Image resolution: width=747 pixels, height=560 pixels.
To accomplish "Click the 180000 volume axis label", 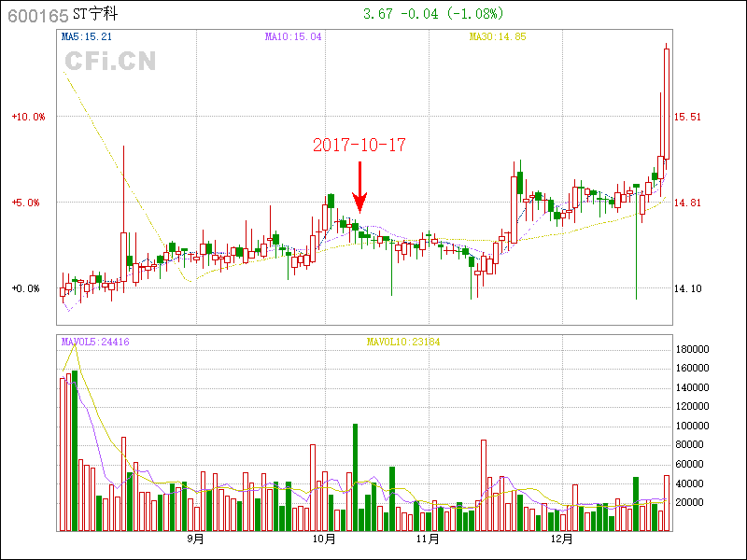I will [x=692, y=349].
